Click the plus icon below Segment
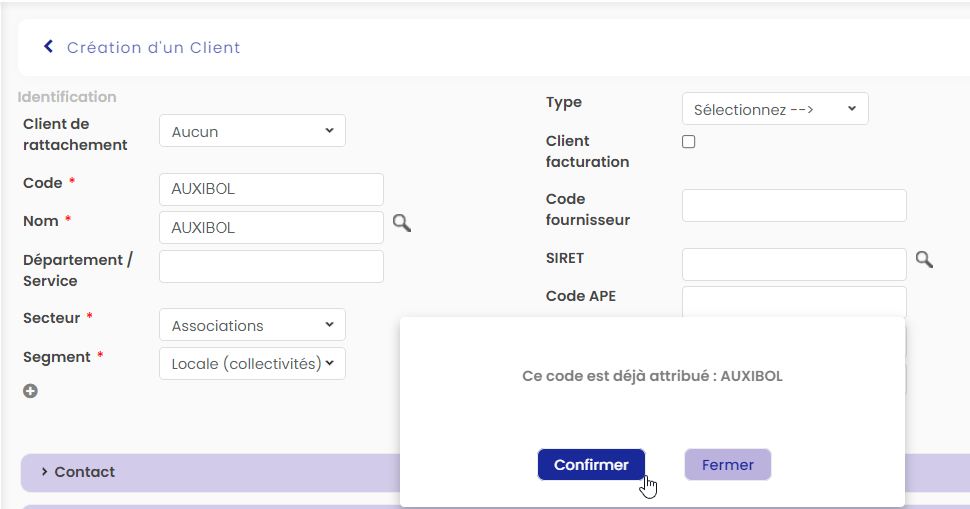Screen dimensions: 970x509 30,391
